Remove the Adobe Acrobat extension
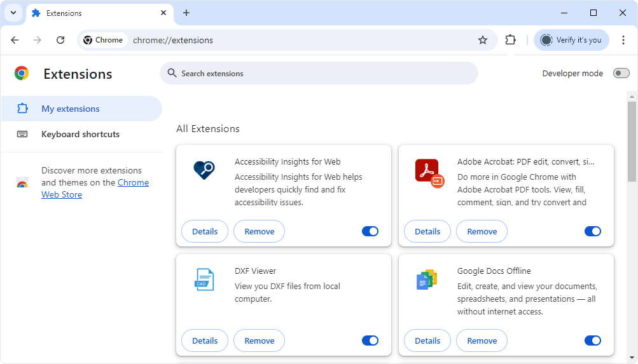Image resolution: width=638 pixels, height=364 pixels. (x=482, y=231)
